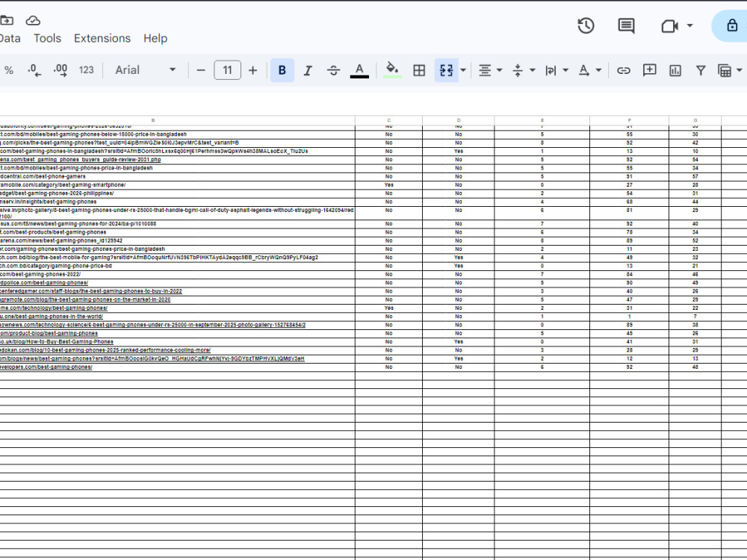Select the best-gaming-smartphone category URL cell
Screen dimensions: 747x560
click(x=177, y=184)
